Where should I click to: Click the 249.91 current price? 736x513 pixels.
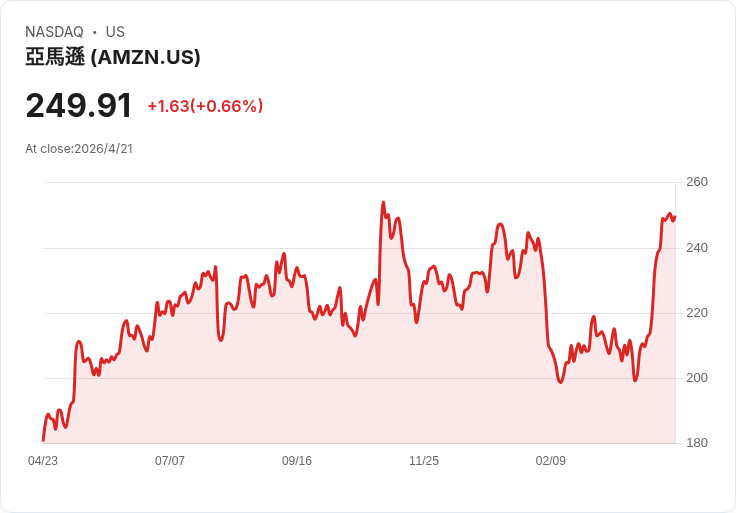pos(79,106)
